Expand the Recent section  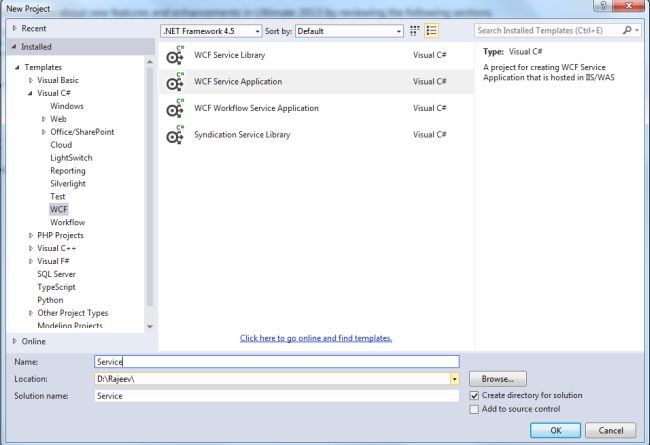point(15,28)
